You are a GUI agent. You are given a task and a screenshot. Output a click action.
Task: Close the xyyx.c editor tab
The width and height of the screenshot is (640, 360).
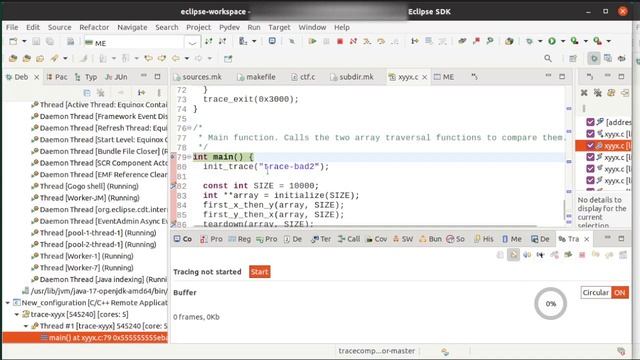tap(424, 77)
